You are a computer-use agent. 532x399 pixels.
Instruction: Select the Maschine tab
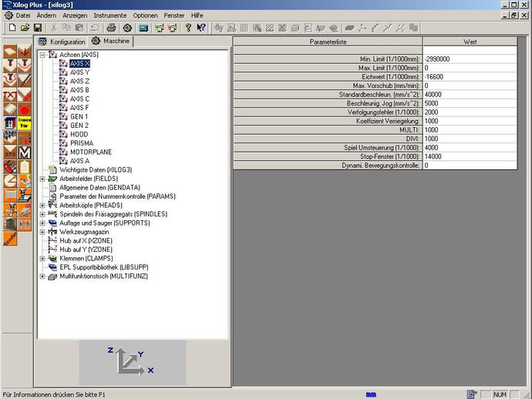click(110, 41)
